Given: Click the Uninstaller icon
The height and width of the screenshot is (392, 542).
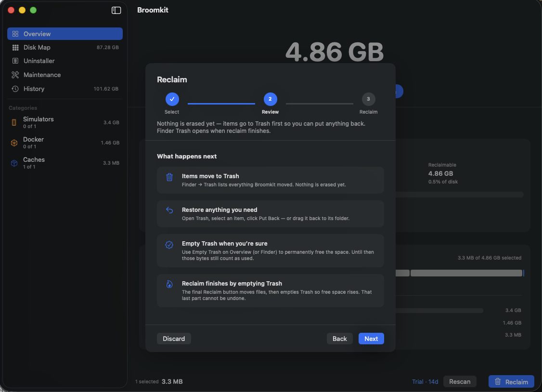Looking at the screenshot, I should pos(15,61).
